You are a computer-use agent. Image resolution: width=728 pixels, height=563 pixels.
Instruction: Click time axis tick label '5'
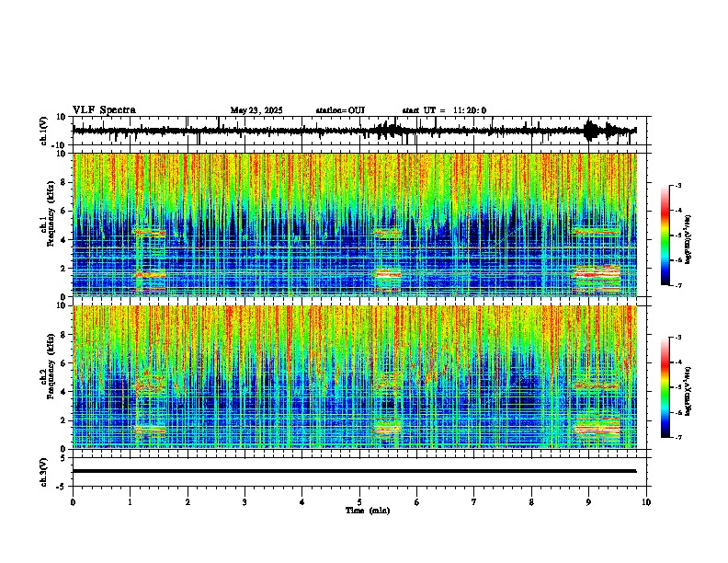click(x=359, y=502)
